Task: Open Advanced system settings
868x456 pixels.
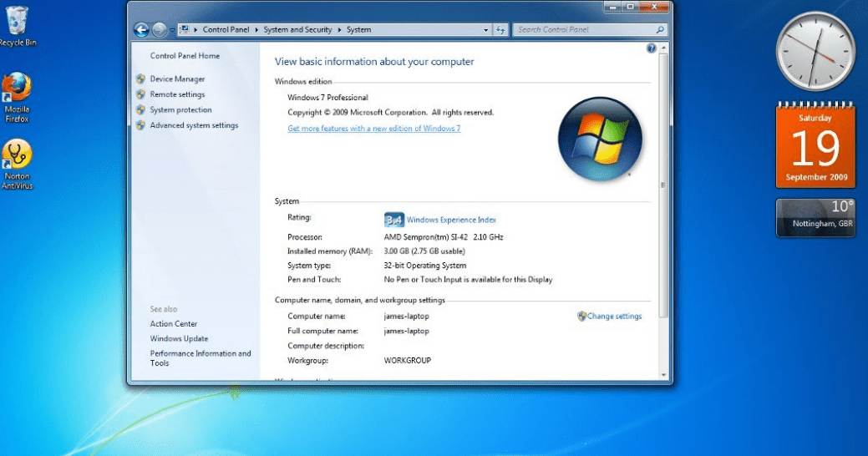Action: [194, 125]
